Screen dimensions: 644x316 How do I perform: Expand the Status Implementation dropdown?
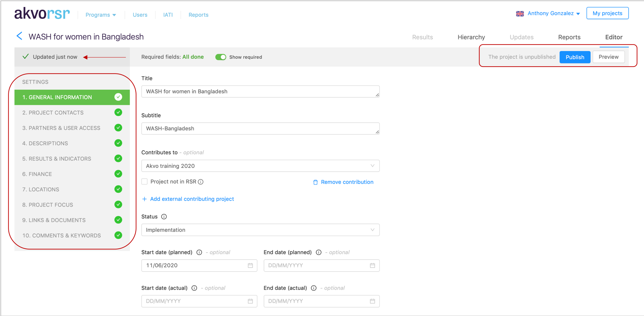pyautogui.click(x=260, y=230)
